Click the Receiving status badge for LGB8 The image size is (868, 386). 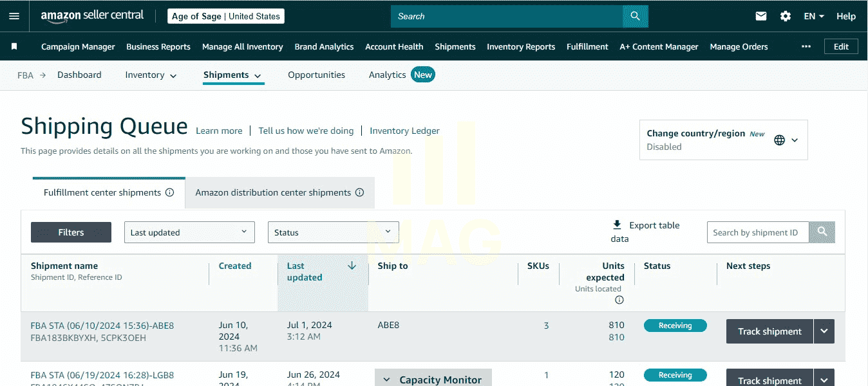tap(675, 375)
